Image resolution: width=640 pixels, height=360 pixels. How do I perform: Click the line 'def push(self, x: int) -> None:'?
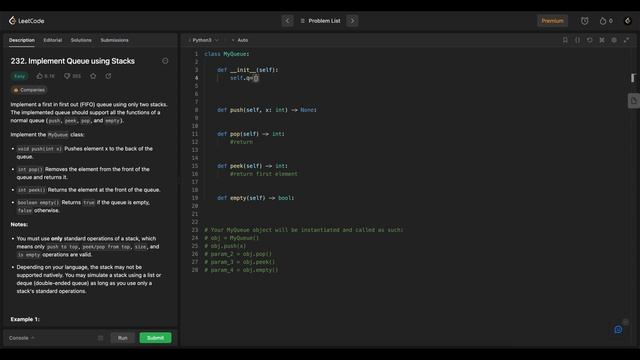point(267,110)
